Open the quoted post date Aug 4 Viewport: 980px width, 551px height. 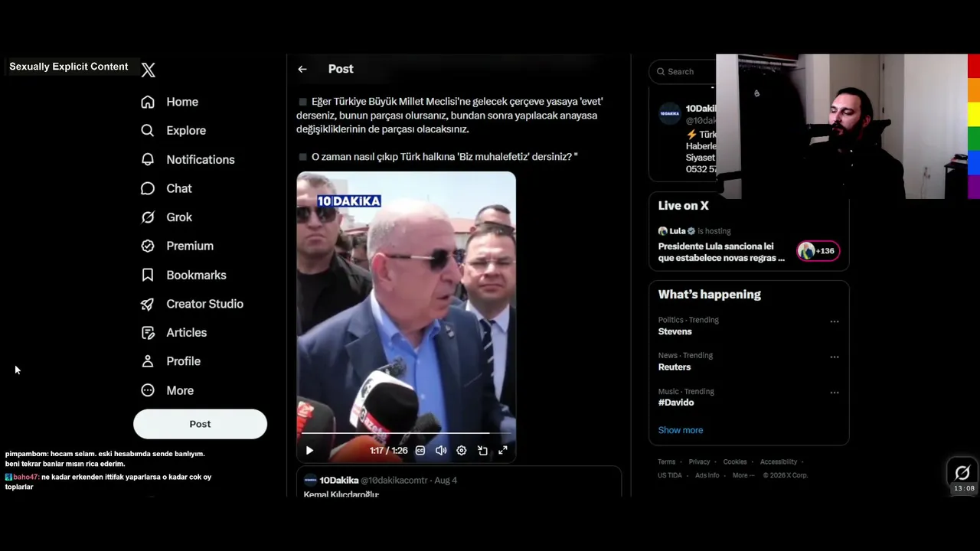tap(446, 481)
